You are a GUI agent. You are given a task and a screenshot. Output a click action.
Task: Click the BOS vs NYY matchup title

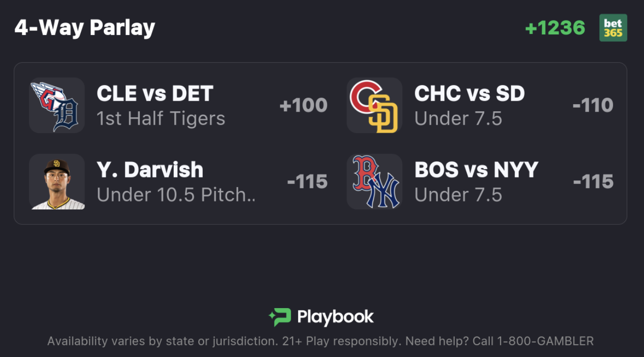click(476, 170)
